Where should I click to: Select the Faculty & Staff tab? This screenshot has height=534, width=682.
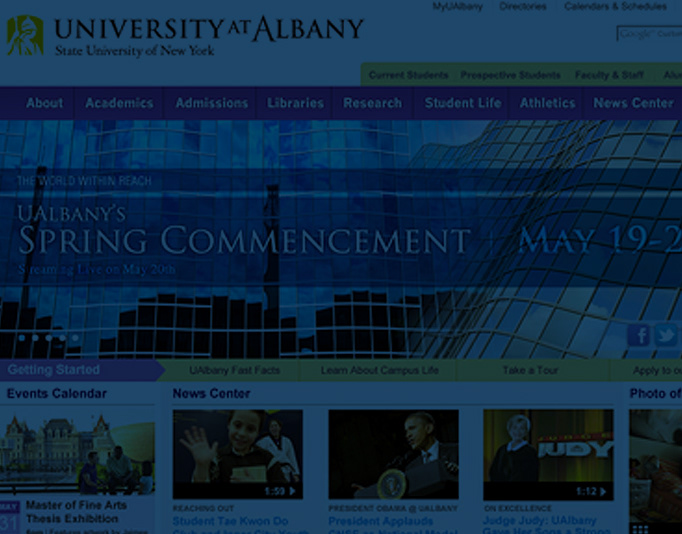click(609, 75)
